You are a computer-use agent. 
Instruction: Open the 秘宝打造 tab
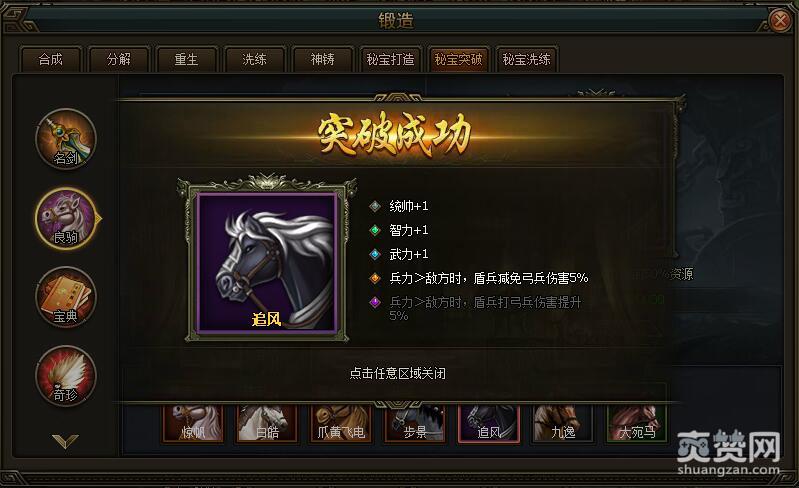[390, 60]
